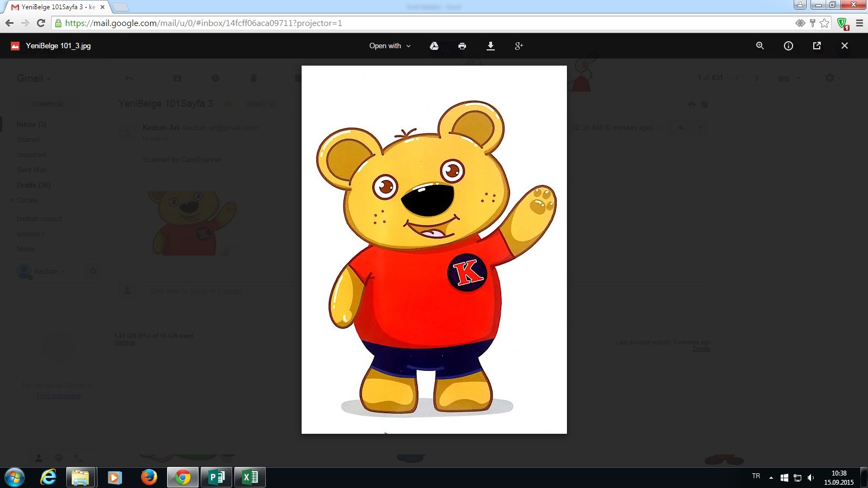This screenshot has width=868, height=488.
Task: Click the address bar URL
Action: [x=203, y=23]
